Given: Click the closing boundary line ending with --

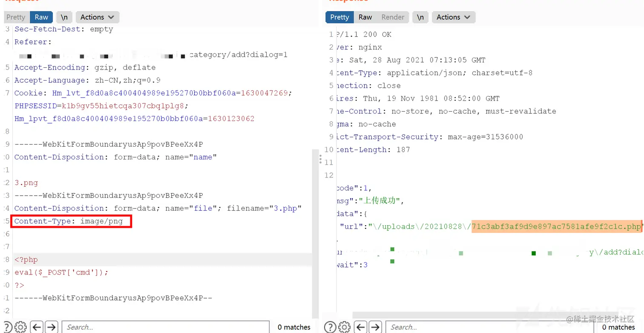Looking at the screenshot, I should tap(113, 298).
